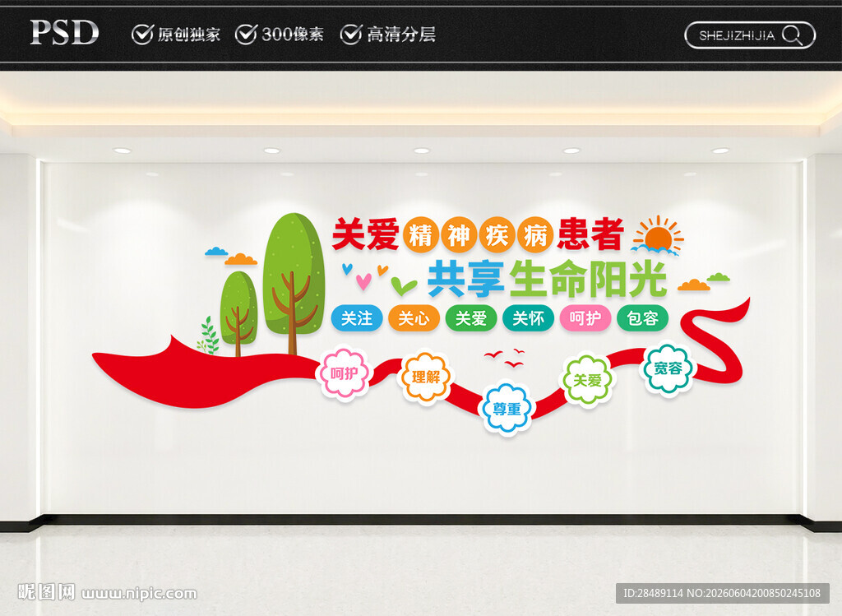Click the green 包容 pill
This screenshot has width=842, height=616.
pyautogui.click(x=643, y=318)
